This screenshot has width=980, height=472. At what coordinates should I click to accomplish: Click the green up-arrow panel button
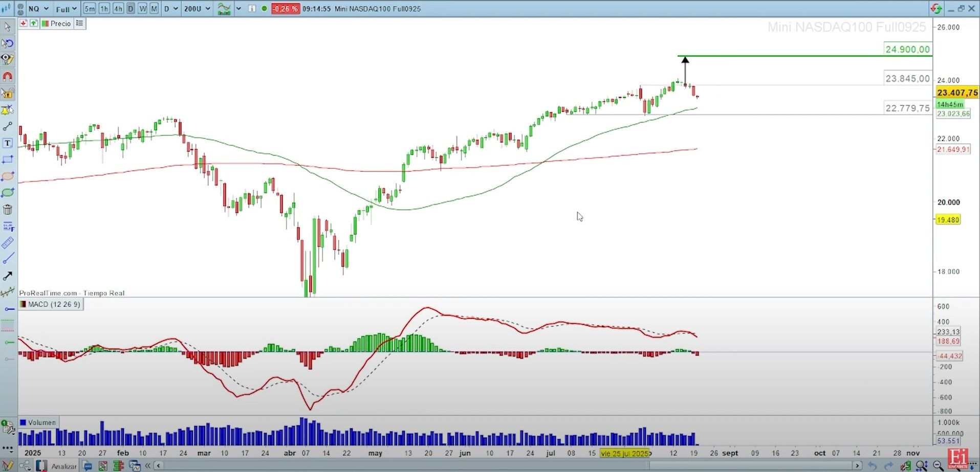tap(34, 23)
